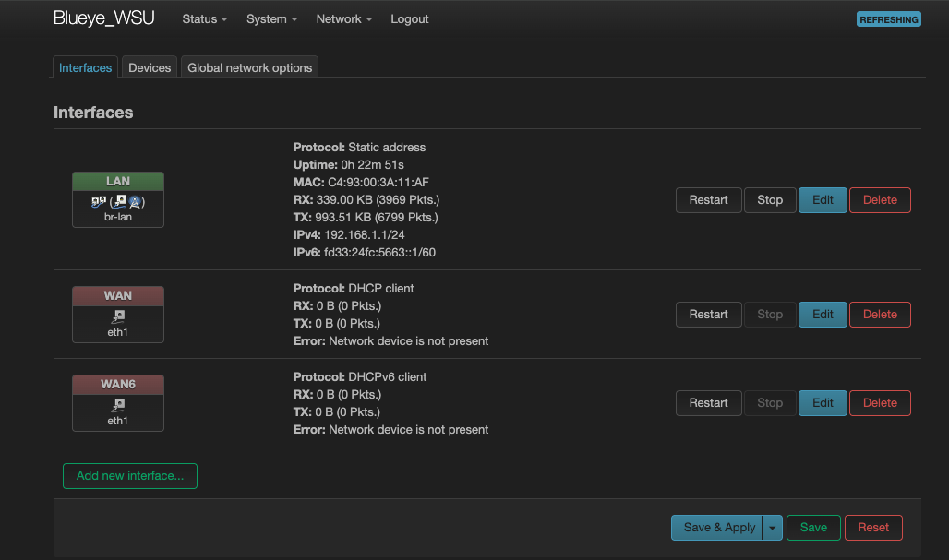Click the red Reset button
Viewport: 949px width, 560px height.
point(872,528)
